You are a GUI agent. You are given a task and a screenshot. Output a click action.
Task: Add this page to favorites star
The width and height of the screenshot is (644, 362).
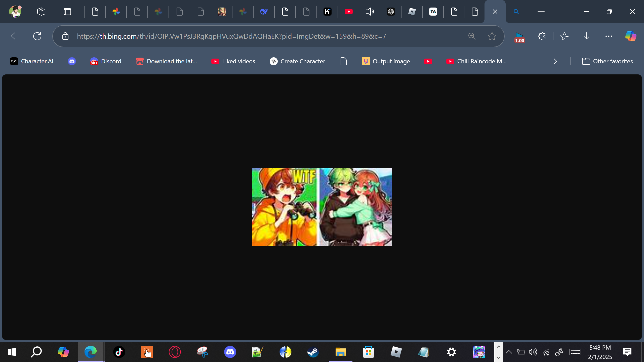[492, 36]
